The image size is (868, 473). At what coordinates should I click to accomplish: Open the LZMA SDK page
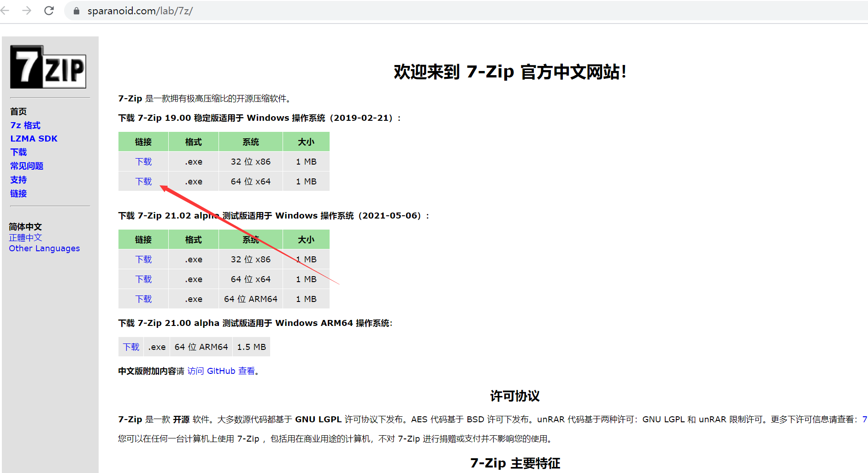pyautogui.click(x=33, y=138)
